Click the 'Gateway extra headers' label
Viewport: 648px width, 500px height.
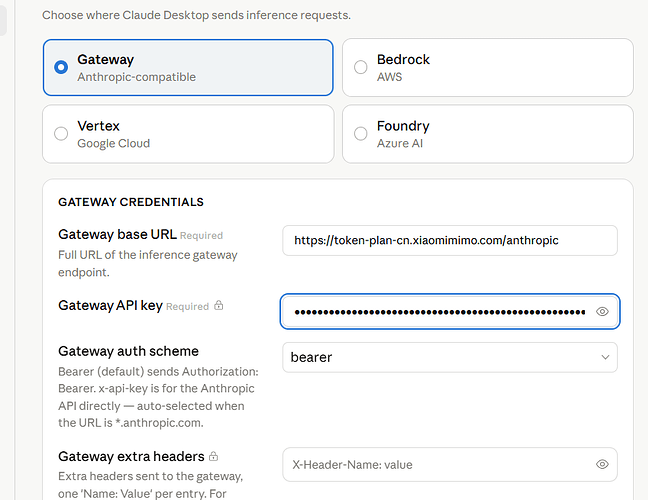tap(131, 456)
